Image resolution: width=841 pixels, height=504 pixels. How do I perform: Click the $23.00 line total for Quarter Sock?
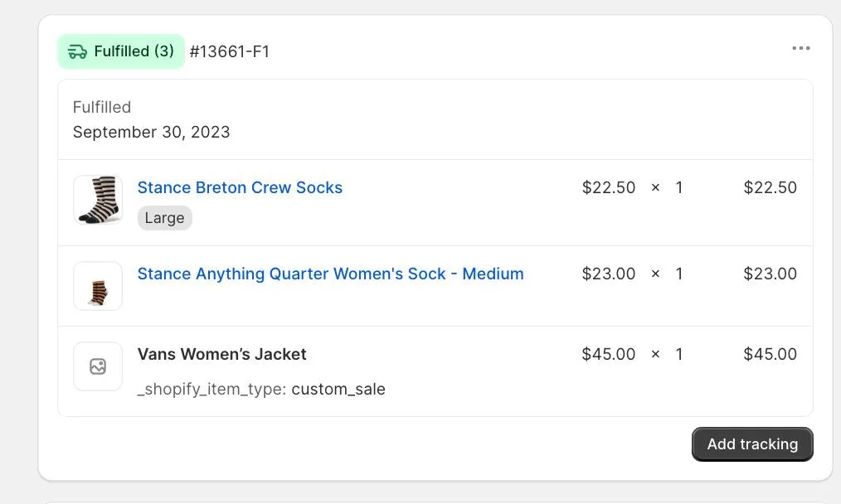(770, 274)
